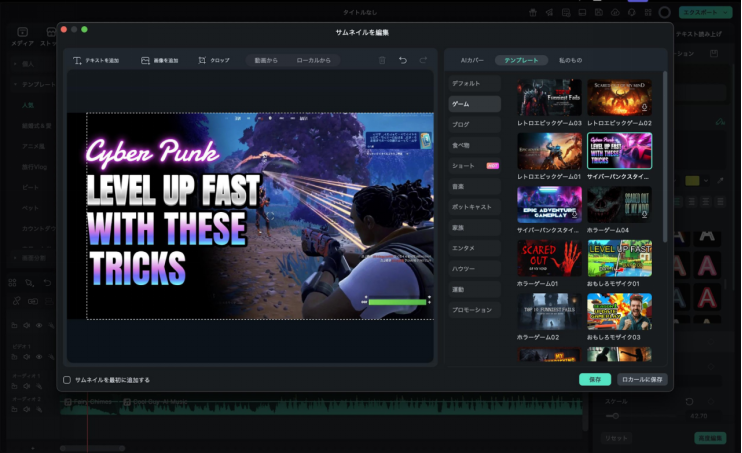
Task: Click the ローカルに保存 button
Action: tap(641, 380)
